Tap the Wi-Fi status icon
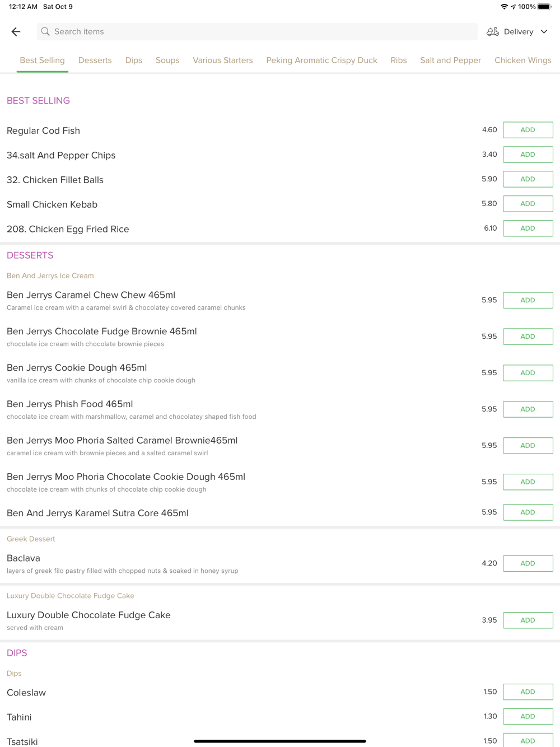Screen dimensions: 560x747 tap(504, 7)
